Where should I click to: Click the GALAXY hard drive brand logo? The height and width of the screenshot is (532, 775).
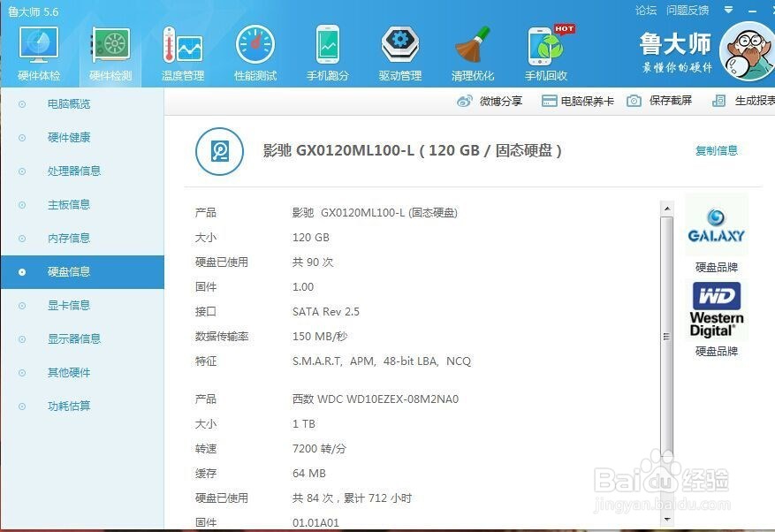(717, 225)
